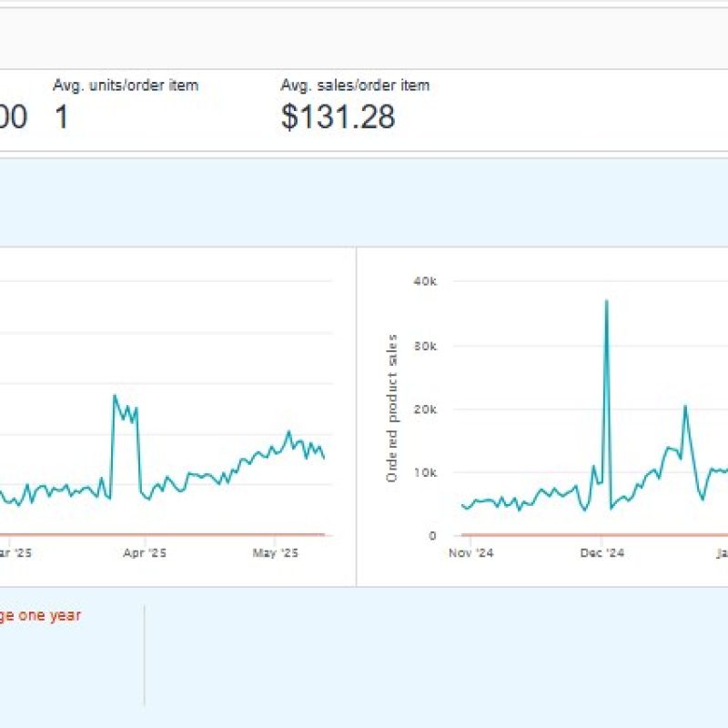This screenshot has width=728, height=728.
Task: Click the May '25 x-axis label
Action: tap(275, 552)
